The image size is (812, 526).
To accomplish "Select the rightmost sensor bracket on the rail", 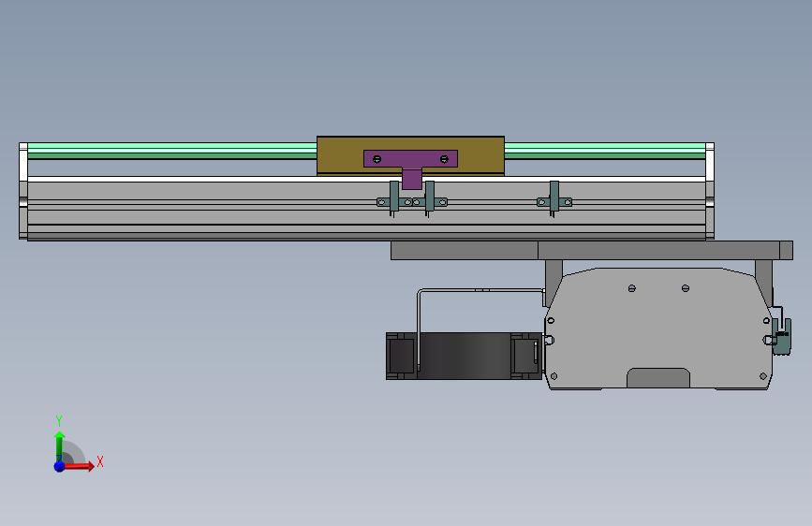I will (x=554, y=200).
